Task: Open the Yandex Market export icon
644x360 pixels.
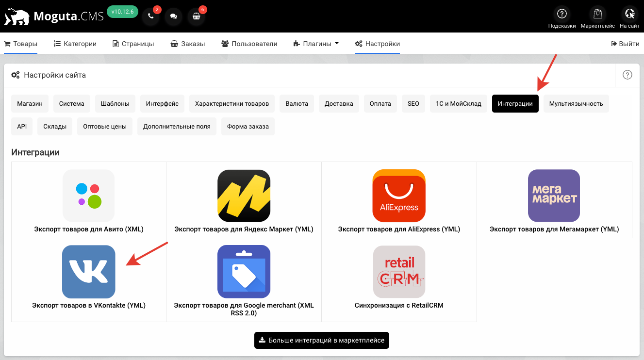Action: tap(244, 196)
